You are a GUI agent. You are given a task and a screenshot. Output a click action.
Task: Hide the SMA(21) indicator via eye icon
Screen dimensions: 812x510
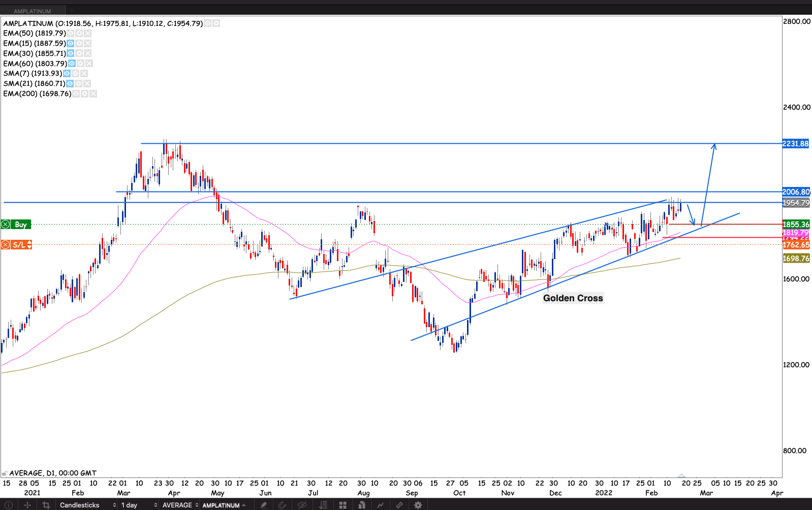(x=70, y=84)
